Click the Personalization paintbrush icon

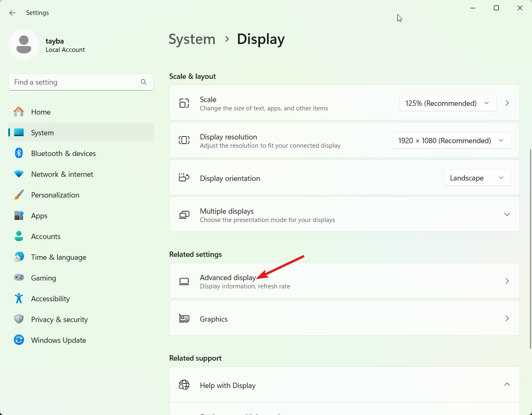tap(19, 195)
